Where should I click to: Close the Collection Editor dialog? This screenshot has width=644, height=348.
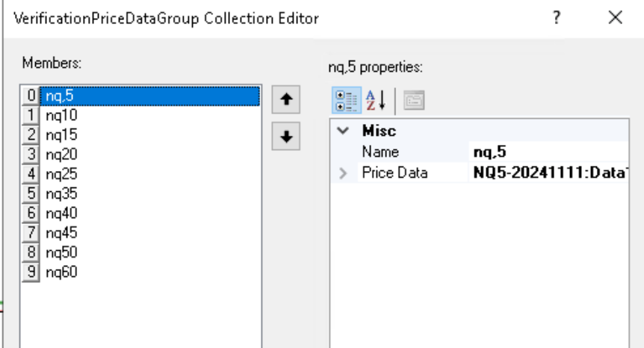point(615,18)
